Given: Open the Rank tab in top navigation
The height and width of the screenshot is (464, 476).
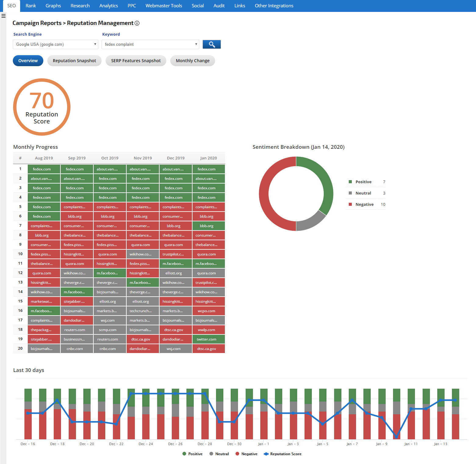Looking at the screenshot, I should 31,6.
